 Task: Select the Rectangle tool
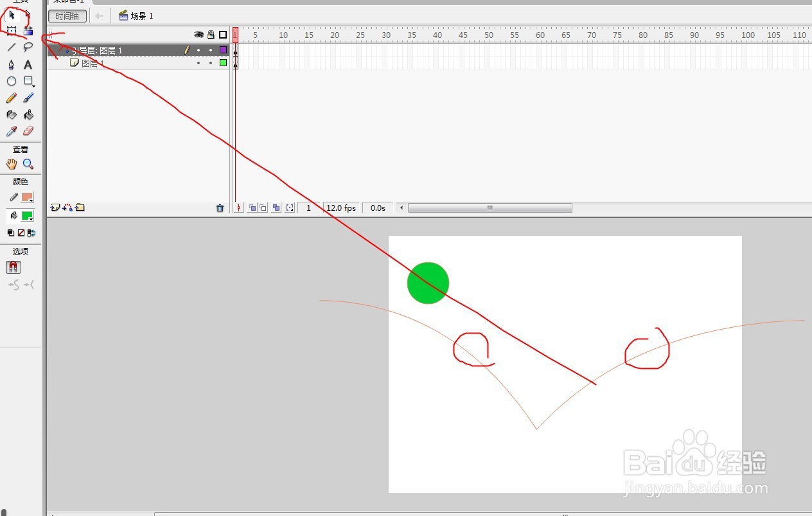point(28,81)
